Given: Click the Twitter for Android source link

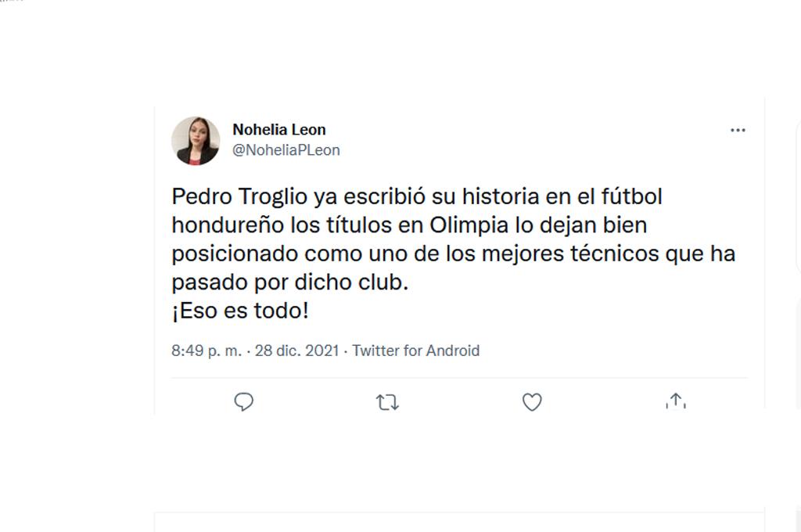Looking at the screenshot, I should tap(416, 350).
